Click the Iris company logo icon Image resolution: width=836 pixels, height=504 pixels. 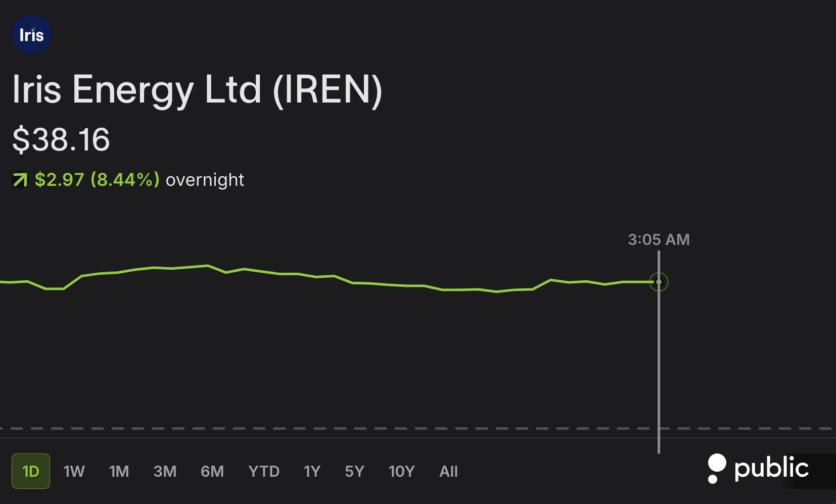point(32,34)
